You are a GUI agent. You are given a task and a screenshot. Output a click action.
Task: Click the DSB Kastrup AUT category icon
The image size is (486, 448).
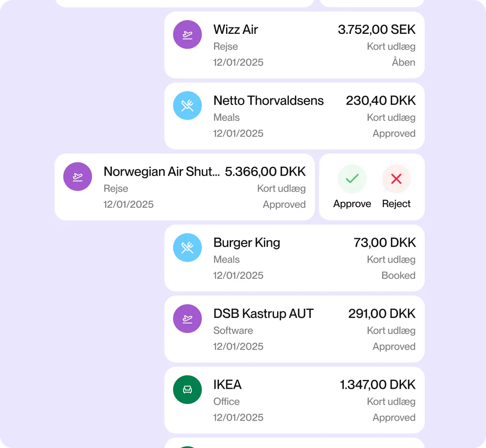tap(187, 319)
